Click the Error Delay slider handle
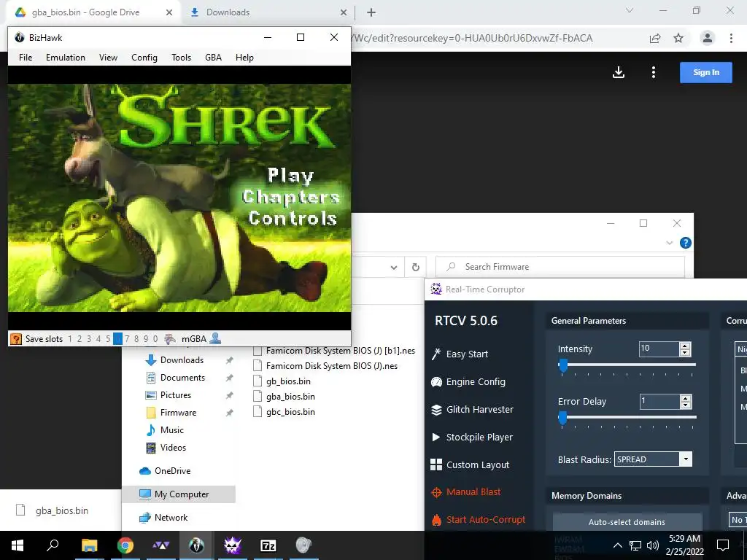The width and height of the screenshot is (747, 560). pyautogui.click(x=562, y=418)
